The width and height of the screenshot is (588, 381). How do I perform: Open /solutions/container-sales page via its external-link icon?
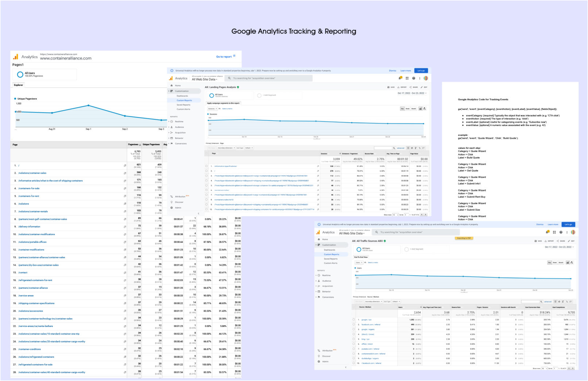[125, 173]
